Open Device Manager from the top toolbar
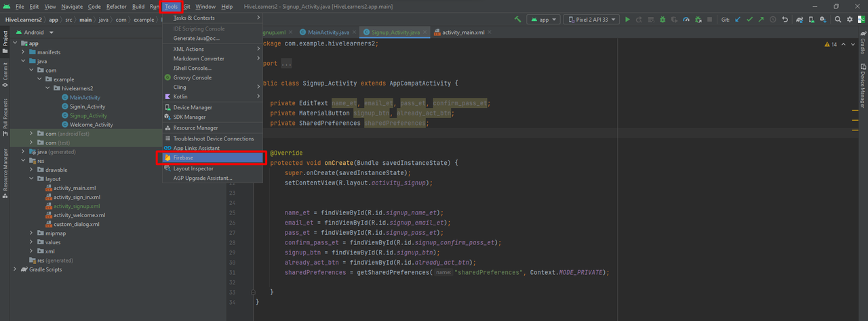 [810, 20]
